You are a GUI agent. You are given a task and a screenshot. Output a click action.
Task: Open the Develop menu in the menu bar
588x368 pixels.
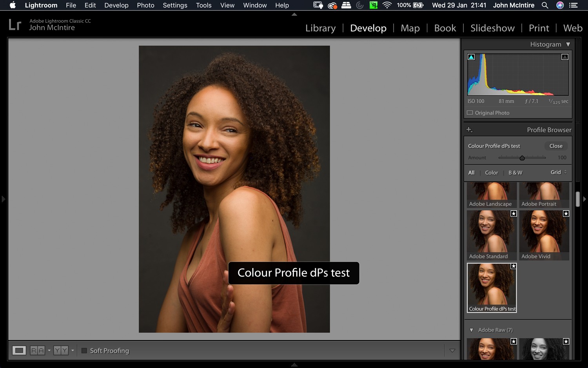[116, 5]
